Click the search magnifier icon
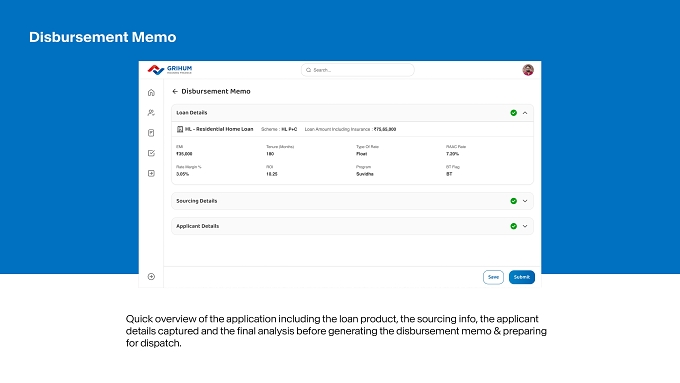Viewport: 680px width, 383px height. (x=309, y=70)
